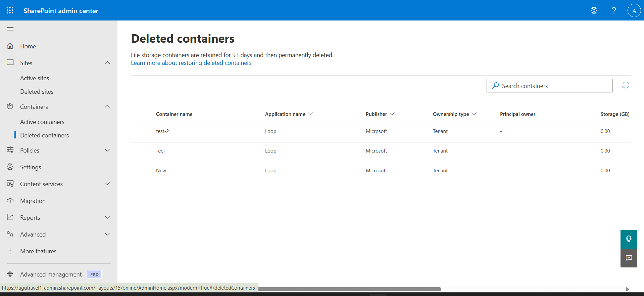Collapse the Containers section chevron
The height and width of the screenshot is (296, 644).
(x=107, y=107)
